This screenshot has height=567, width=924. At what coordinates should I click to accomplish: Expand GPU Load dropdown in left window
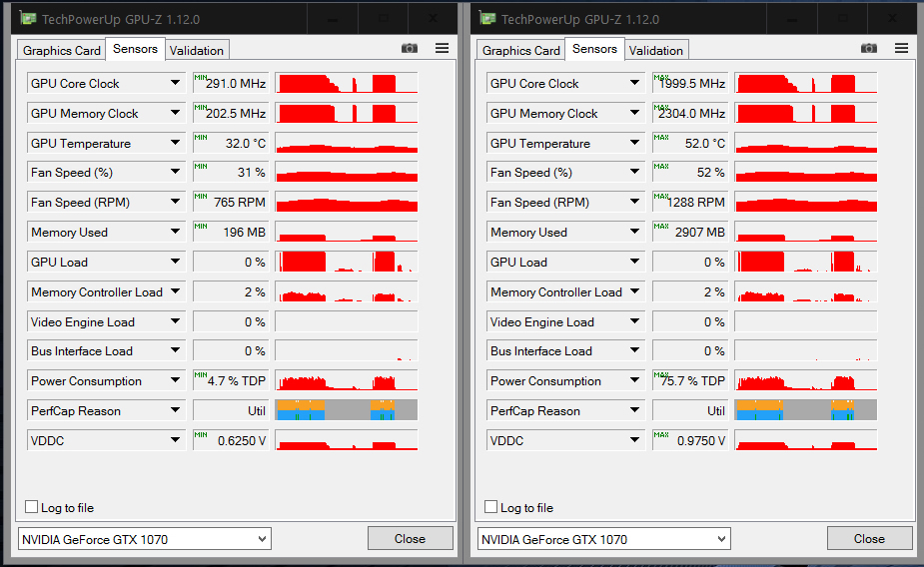(x=175, y=262)
